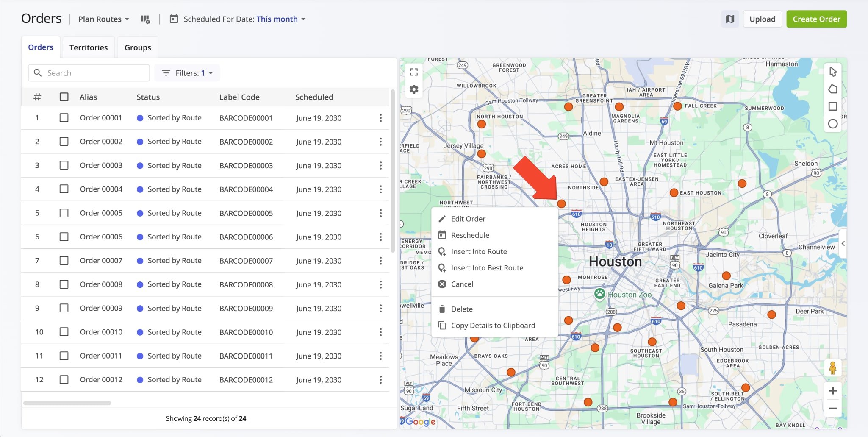The width and height of the screenshot is (868, 437).
Task: Open three-dot menu for Order 00006
Action: click(x=380, y=237)
